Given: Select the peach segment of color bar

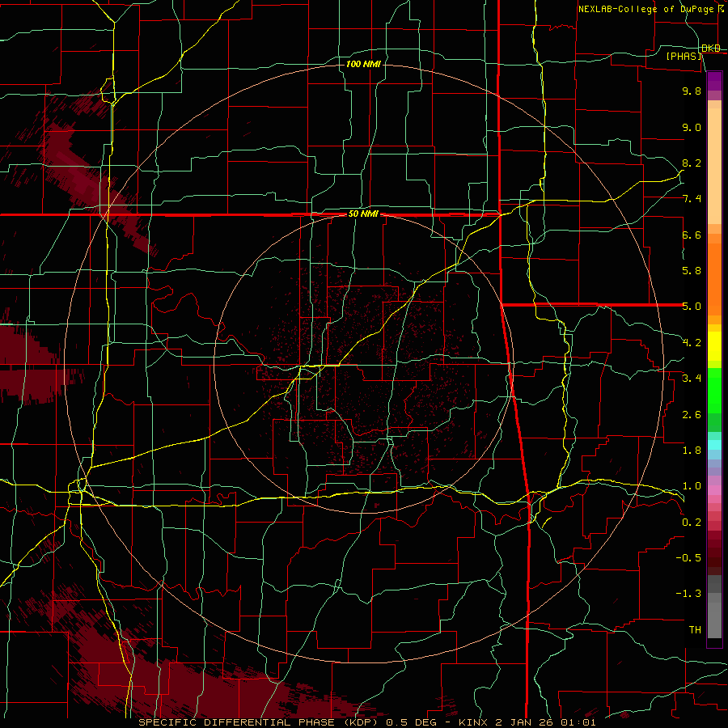Looking at the screenshot, I should coord(714,166).
